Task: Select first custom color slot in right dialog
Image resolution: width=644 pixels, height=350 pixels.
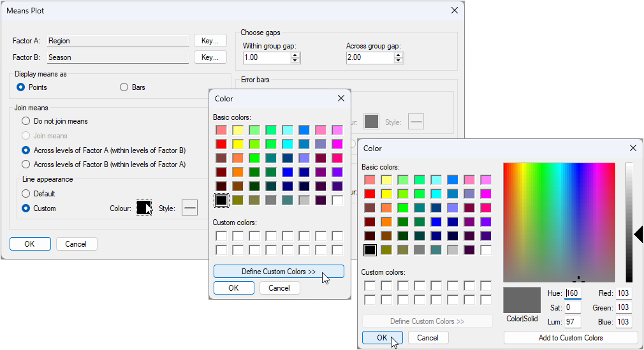Action: click(370, 286)
